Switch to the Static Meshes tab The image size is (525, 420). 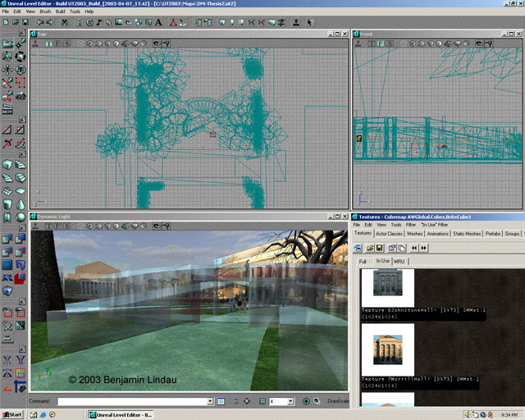(467, 234)
